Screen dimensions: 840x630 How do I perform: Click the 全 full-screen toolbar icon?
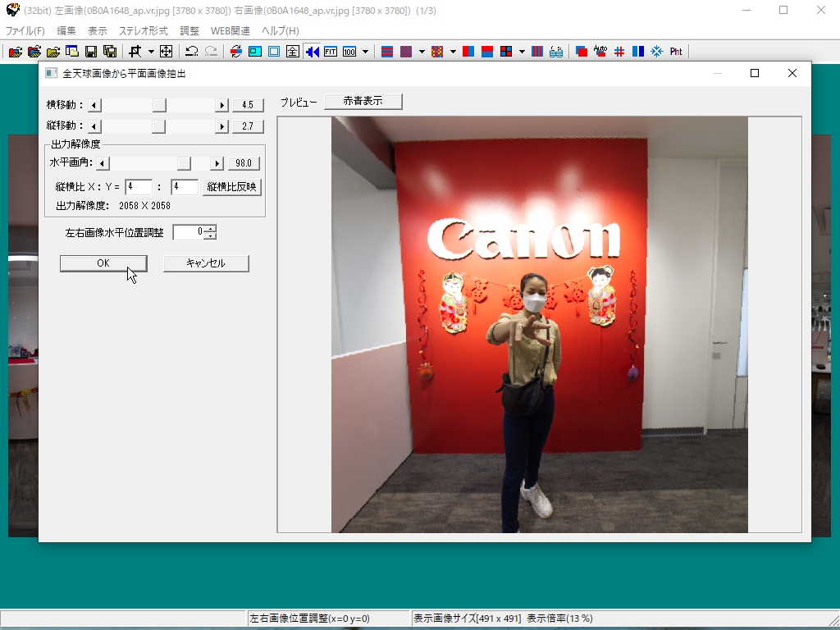click(293, 52)
